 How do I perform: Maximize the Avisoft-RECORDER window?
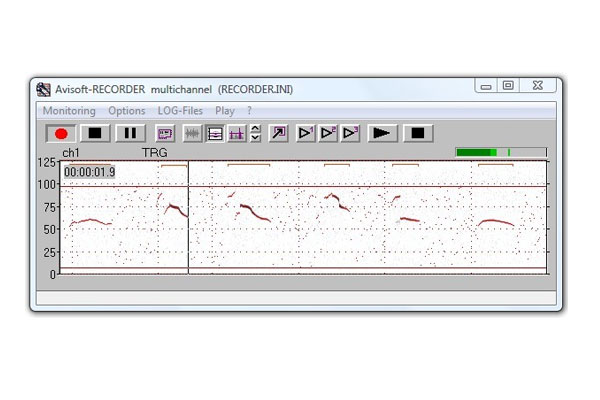tap(508, 85)
